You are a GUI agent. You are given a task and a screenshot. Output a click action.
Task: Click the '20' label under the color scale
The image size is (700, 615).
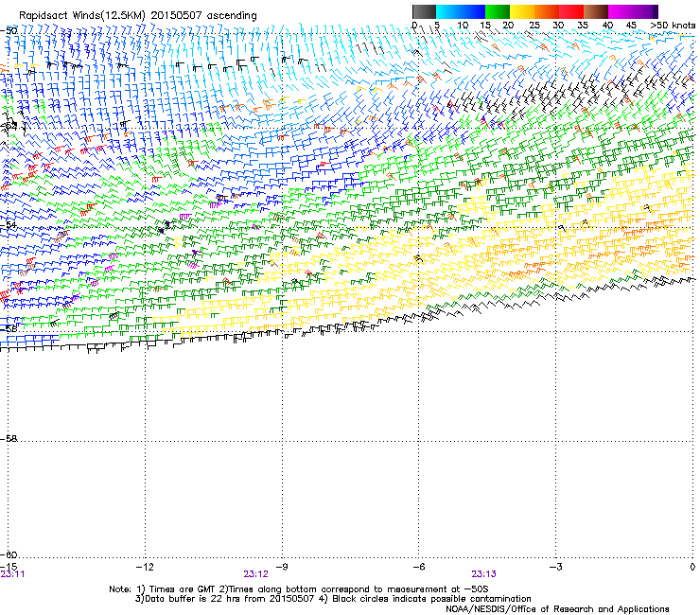[508, 26]
